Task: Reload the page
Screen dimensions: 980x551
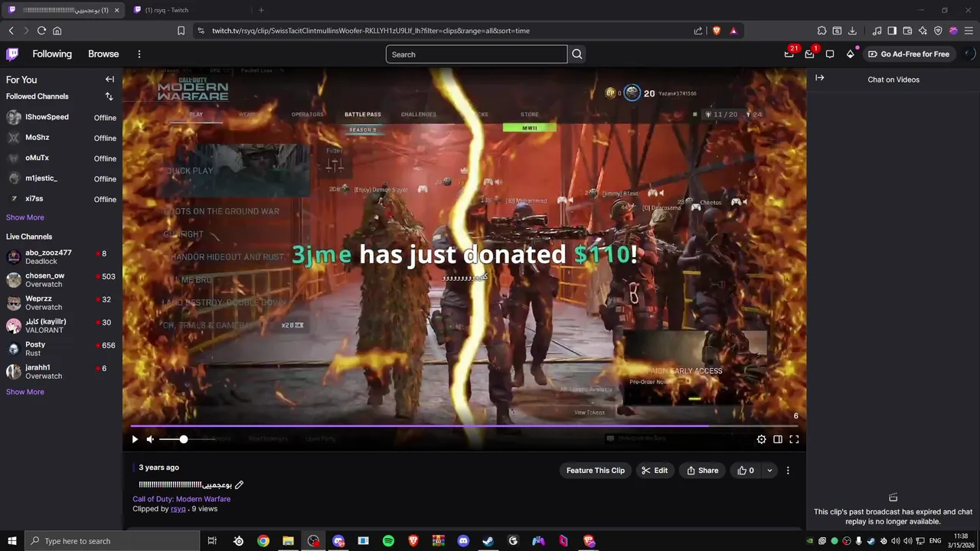Action: pyautogui.click(x=41, y=31)
